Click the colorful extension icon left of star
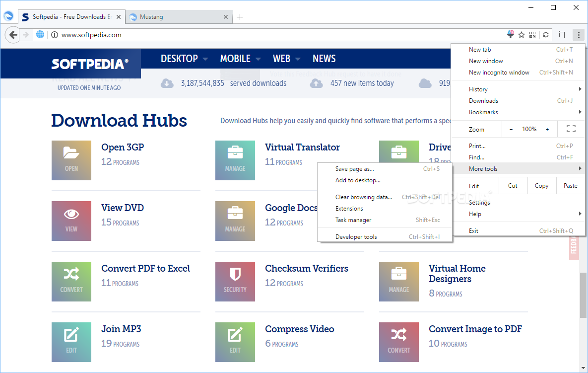The width and height of the screenshot is (588, 373). coord(511,34)
